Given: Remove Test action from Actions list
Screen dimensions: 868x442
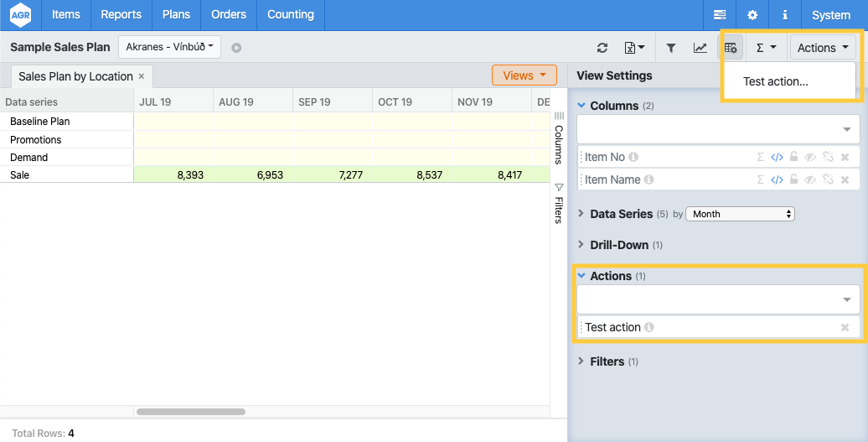Looking at the screenshot, I should [x=845, y=327].
